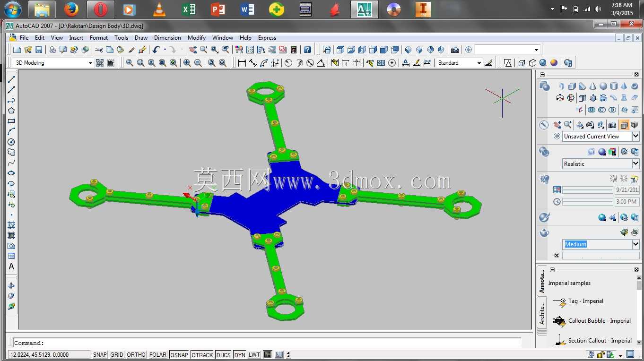Switch to the Annotation palette tab
Image resolution: width=644 pixels, height=361 pixels.
pyautogui.click(x=542, y=282)
